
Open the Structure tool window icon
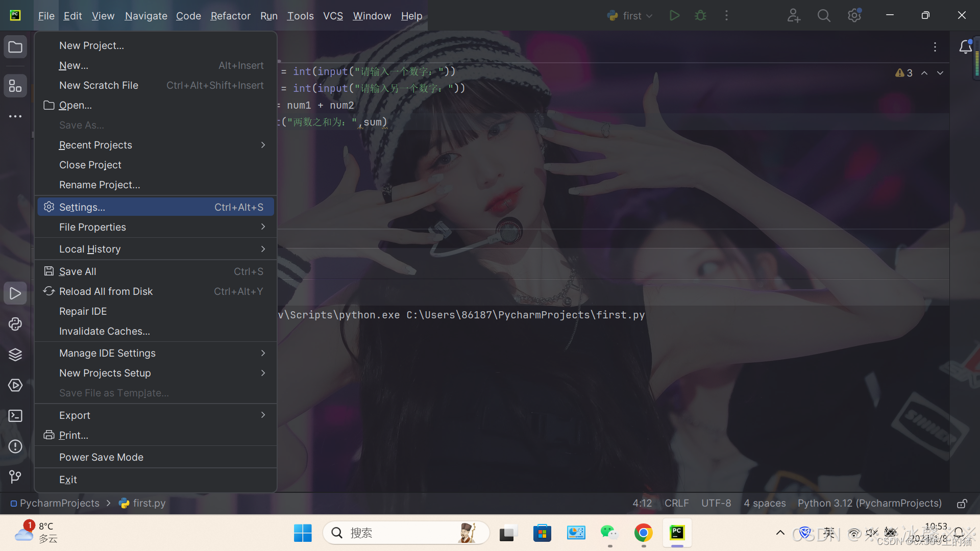[x=15, y=86]
